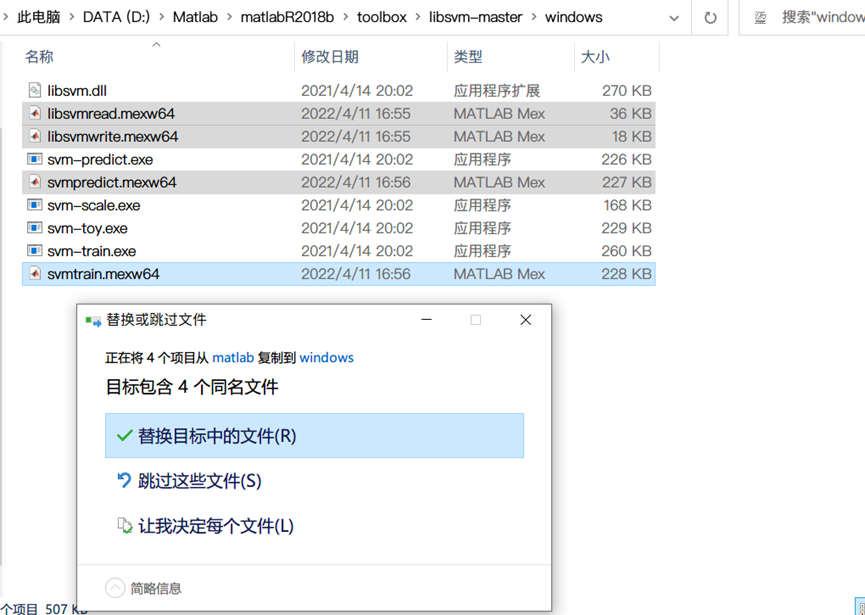Click the 名称 column sort arrow

pyautogui.click(x=156, y=45)
